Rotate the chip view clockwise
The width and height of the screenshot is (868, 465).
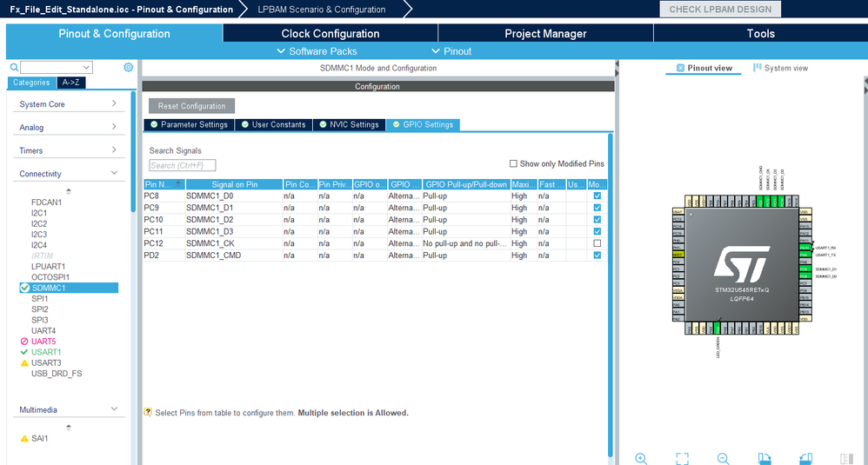click(765, 458)
